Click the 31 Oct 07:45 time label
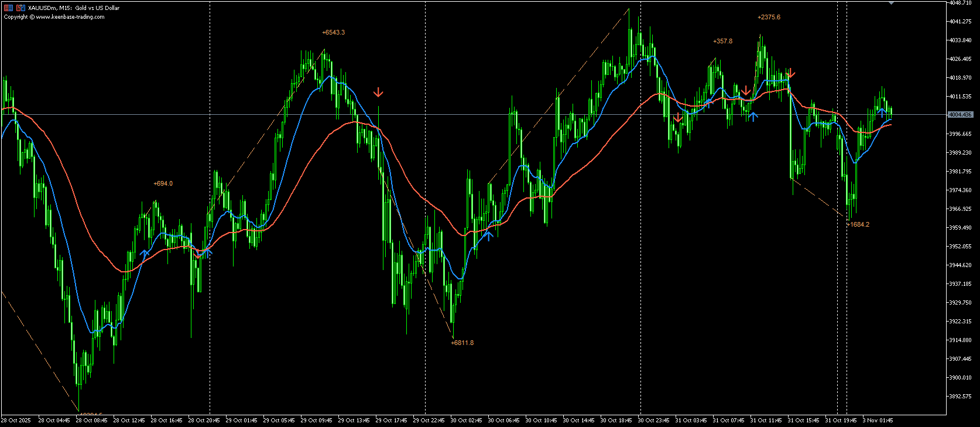 [x=728, y=421]
